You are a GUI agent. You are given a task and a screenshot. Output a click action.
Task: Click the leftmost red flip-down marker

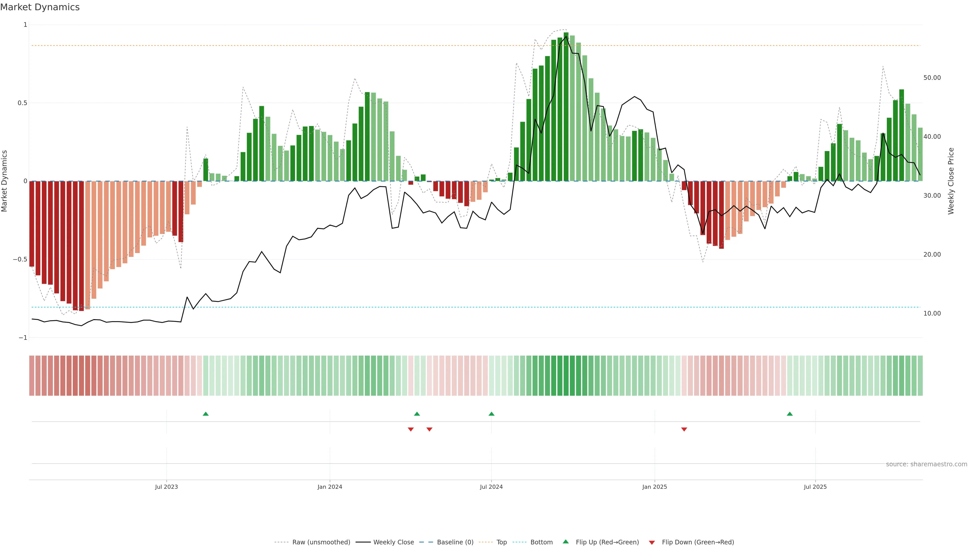tap(411, 429)
